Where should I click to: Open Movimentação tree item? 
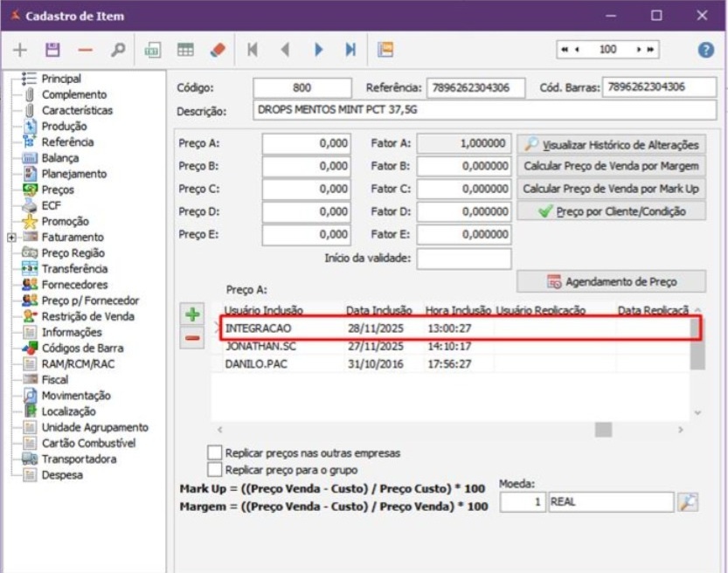pos(76,396)
